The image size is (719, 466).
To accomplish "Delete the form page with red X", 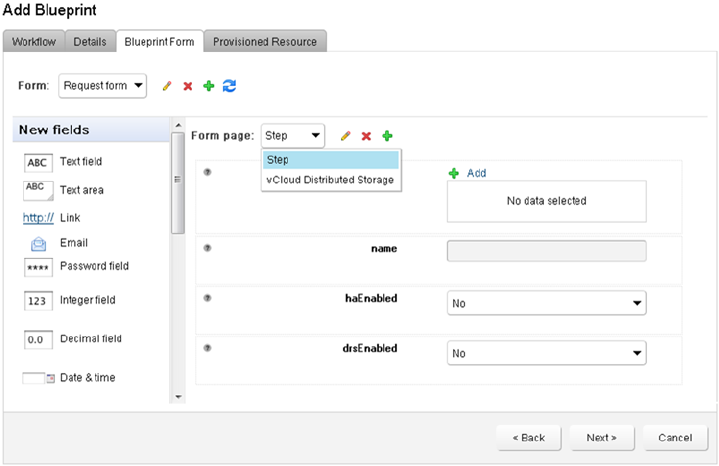I will point(367,136).
